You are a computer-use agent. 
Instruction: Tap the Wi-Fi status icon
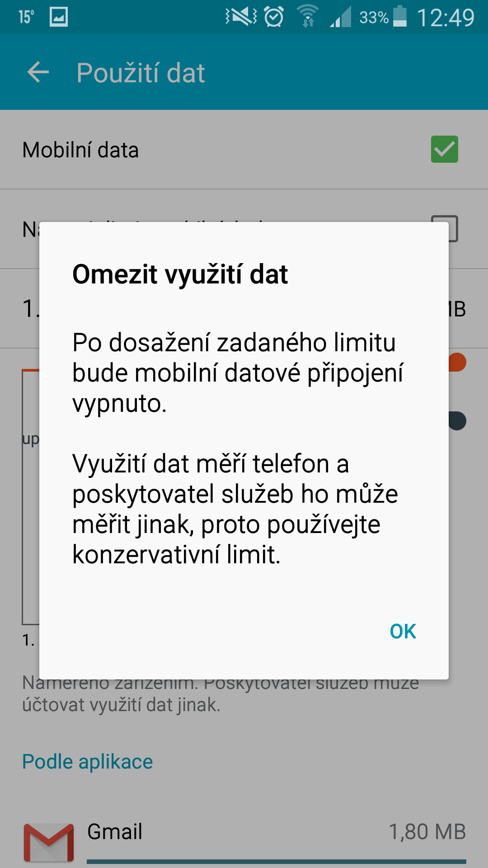click(x=308, y=17)
